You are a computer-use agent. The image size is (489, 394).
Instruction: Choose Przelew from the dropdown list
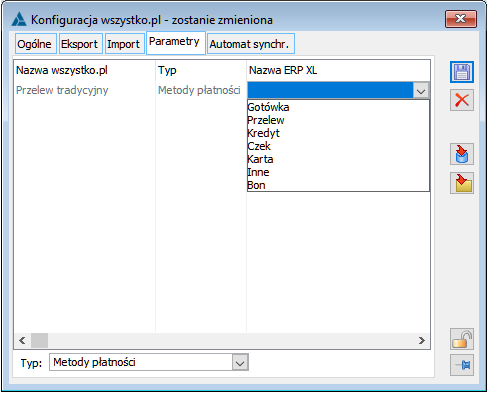pos(338,120)
